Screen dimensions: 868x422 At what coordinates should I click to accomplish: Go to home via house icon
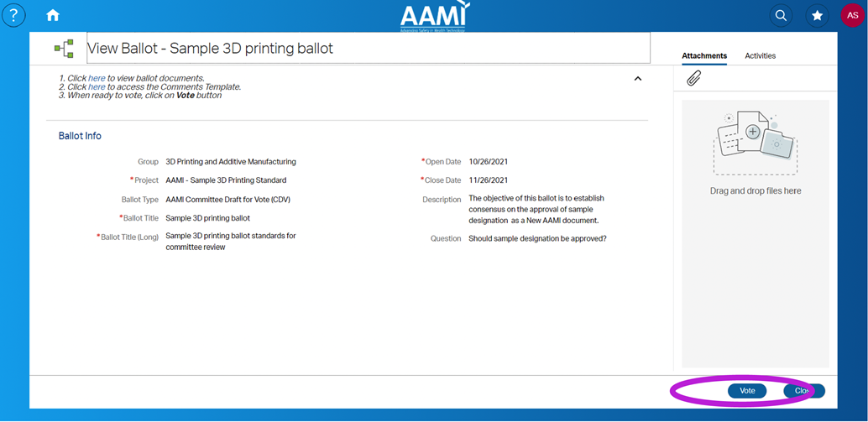point(53,15)
